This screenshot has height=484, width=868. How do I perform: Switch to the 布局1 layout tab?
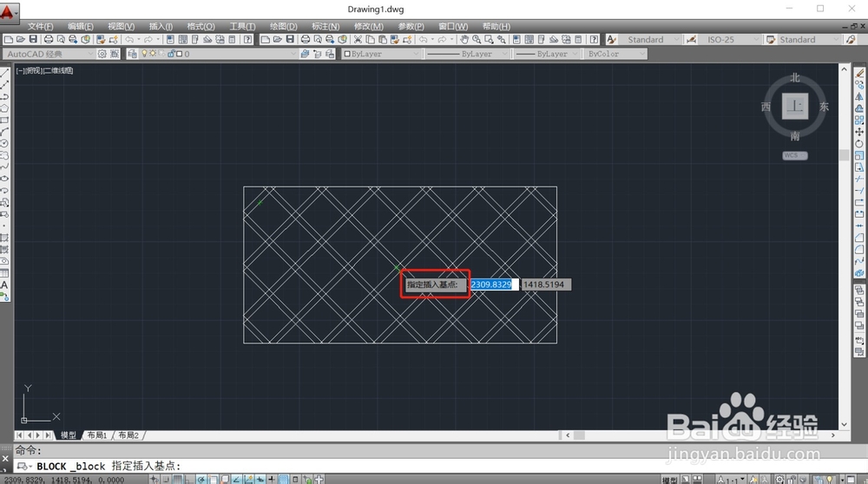(97, 435)
